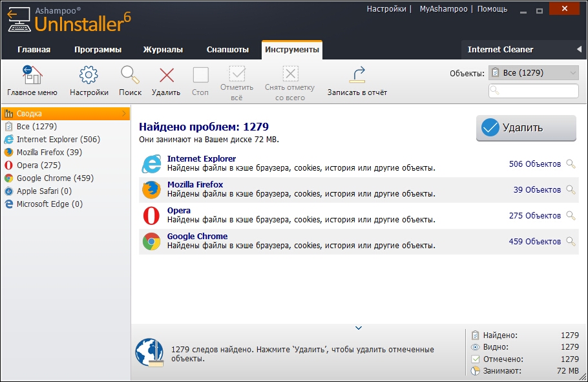Screen dimensions: 588x382
Task: Click the Search magnifier toolbar icon
Action: tap(130, 75)
